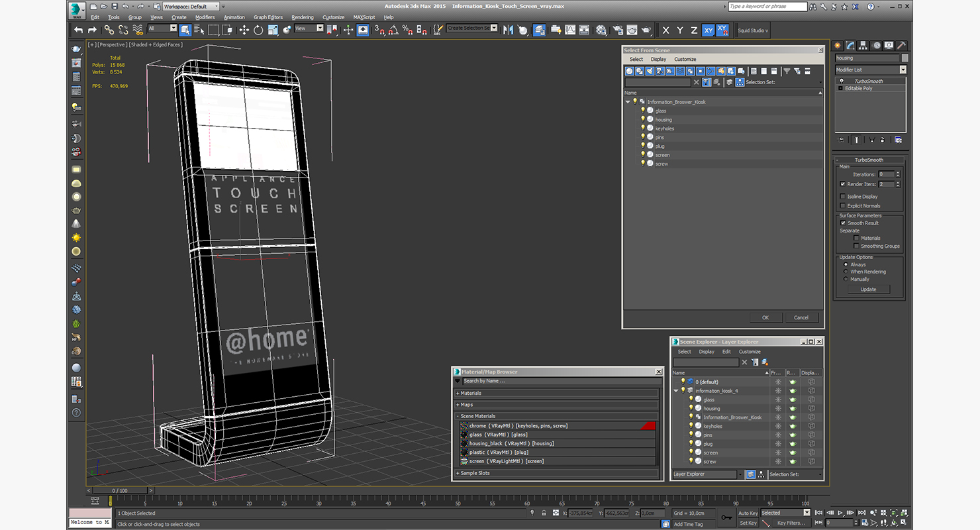Click the housing object color swatch
The height and width of the screenshot is (530, 980).
pos(905,58)
